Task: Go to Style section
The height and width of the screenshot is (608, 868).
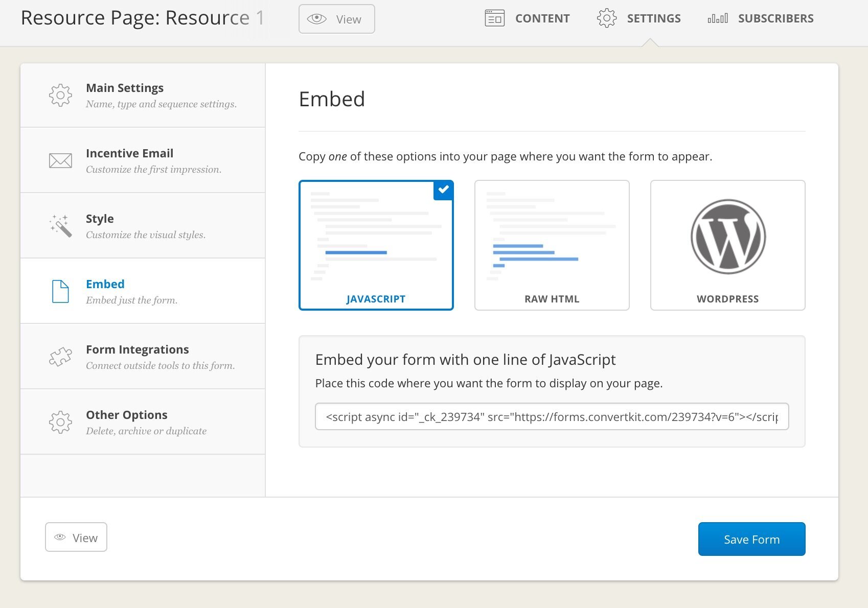Action: click(x=143, y=226)
